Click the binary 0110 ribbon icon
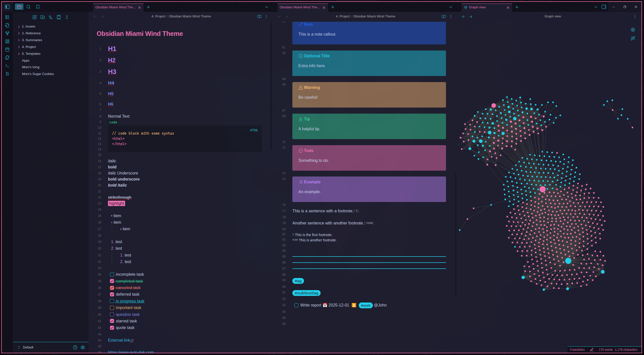Viewport: 644px width, 355px height. click(x=7, y=74)
